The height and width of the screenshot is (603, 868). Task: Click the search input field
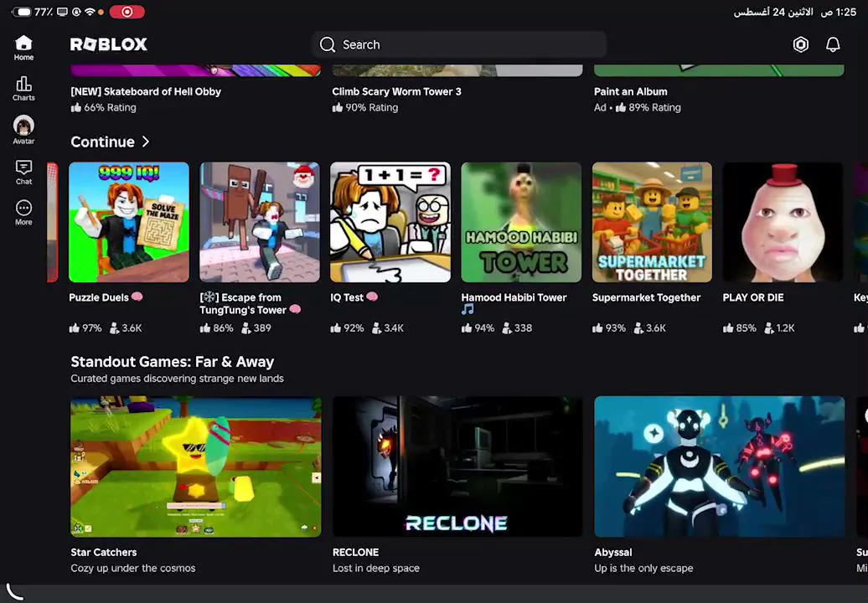coord(459,45)
